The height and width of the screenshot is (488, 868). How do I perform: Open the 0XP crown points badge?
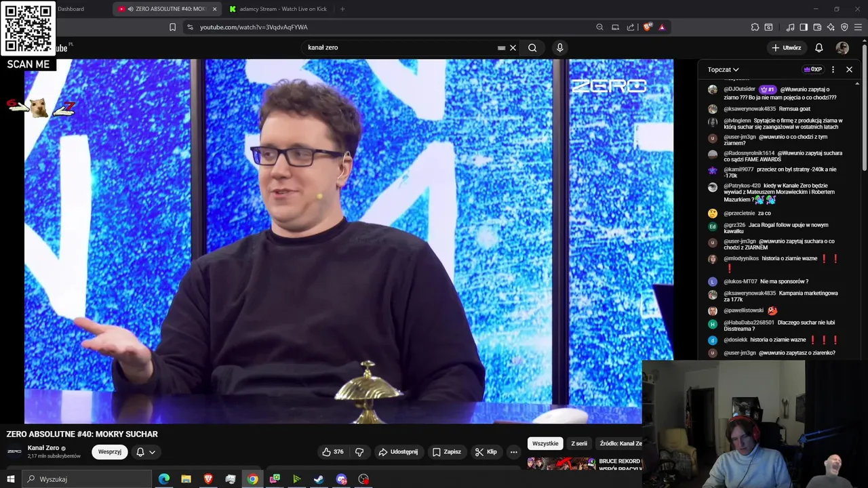click(812, 69)
